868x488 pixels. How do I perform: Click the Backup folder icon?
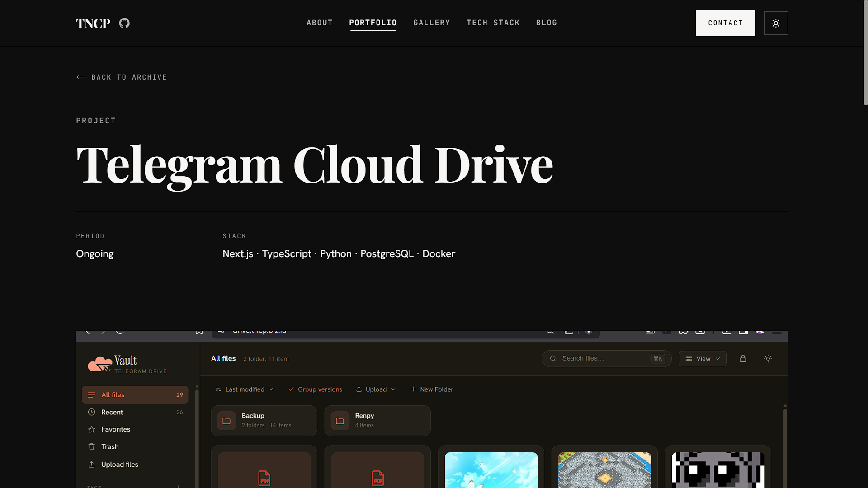click(x=226, y=421)
